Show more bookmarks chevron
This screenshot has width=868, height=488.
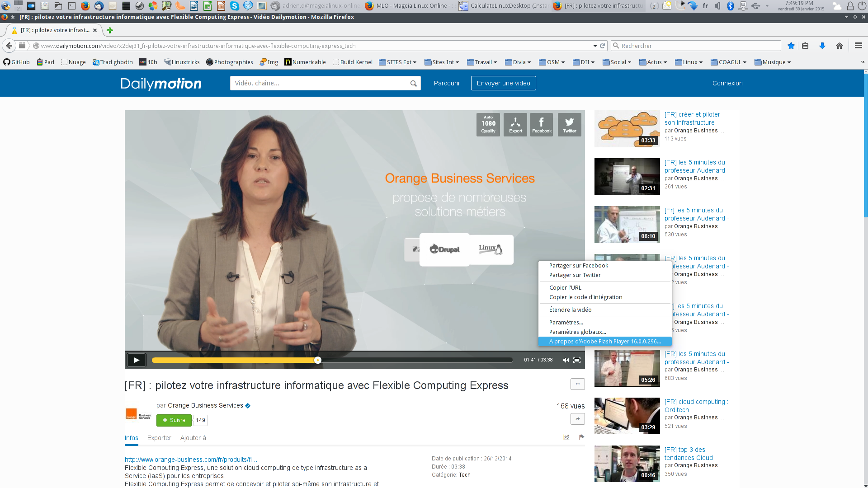(863, 62)
